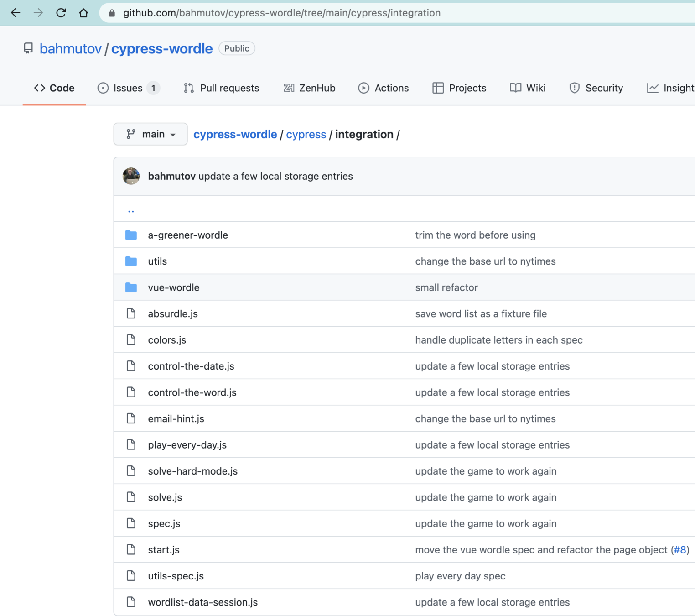Go back with the browser back arrow

pos(16,13)
